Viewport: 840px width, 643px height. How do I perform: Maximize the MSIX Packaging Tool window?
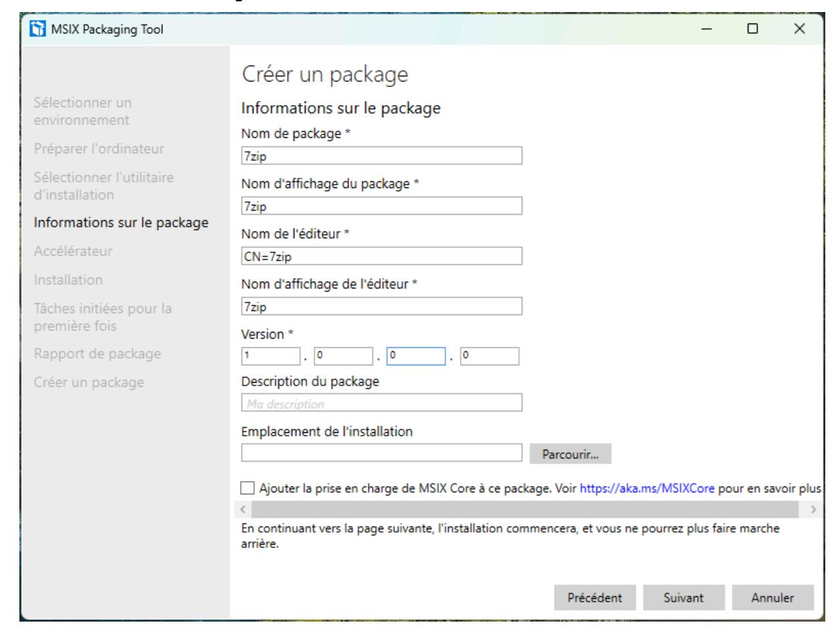[x=752, y=29]
